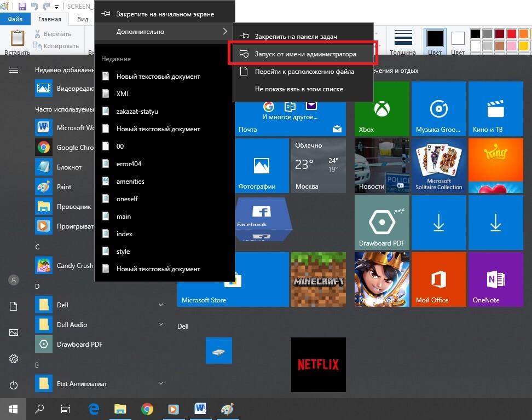Click Вырезать in Paint ribbon
This screenshot has width=532, height=420.
pyautogui.click(x=53, y=34)
